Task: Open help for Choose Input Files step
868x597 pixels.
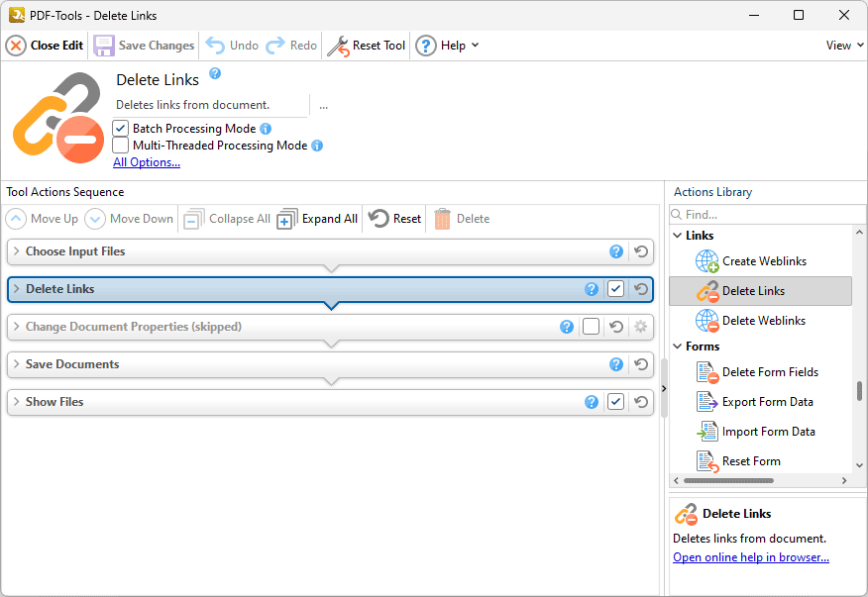Action: [x=616, y=251]
